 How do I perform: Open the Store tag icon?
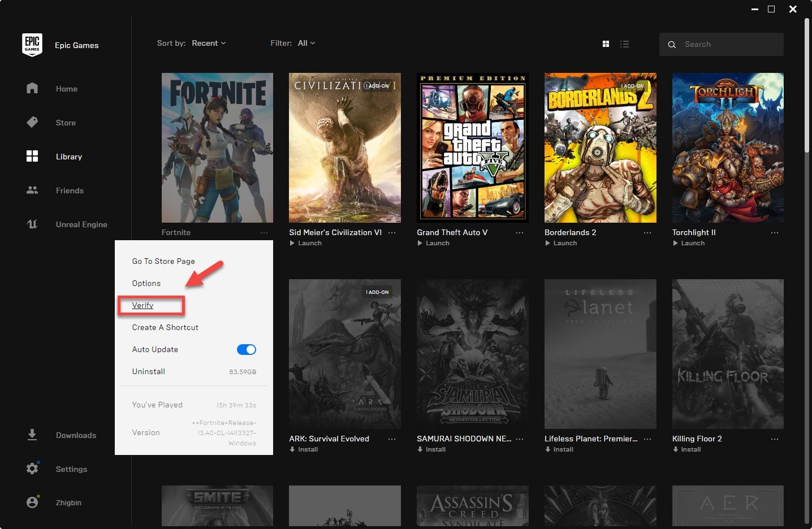[32, 122]
